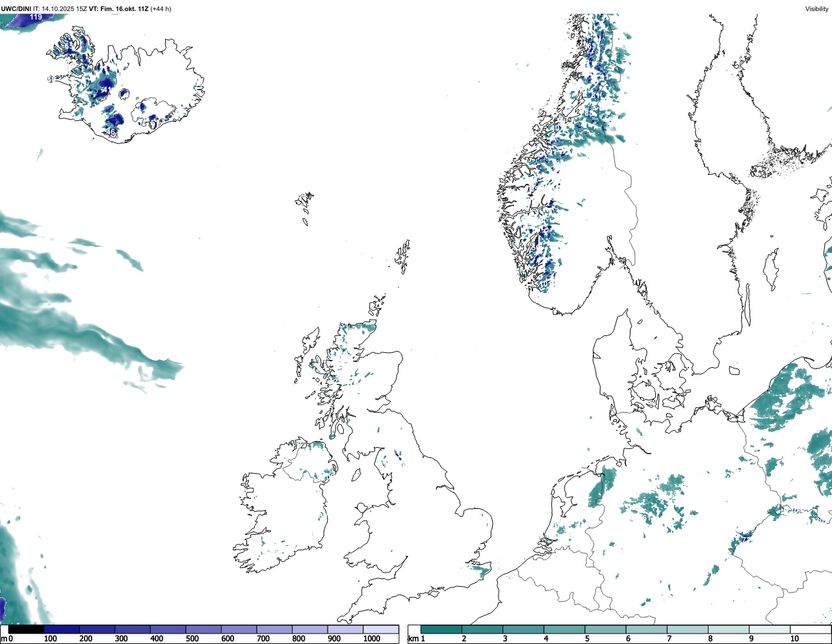832x644 pixels.
Task: Select the 800–900 m legend swatch
Action: click(310, 629)
